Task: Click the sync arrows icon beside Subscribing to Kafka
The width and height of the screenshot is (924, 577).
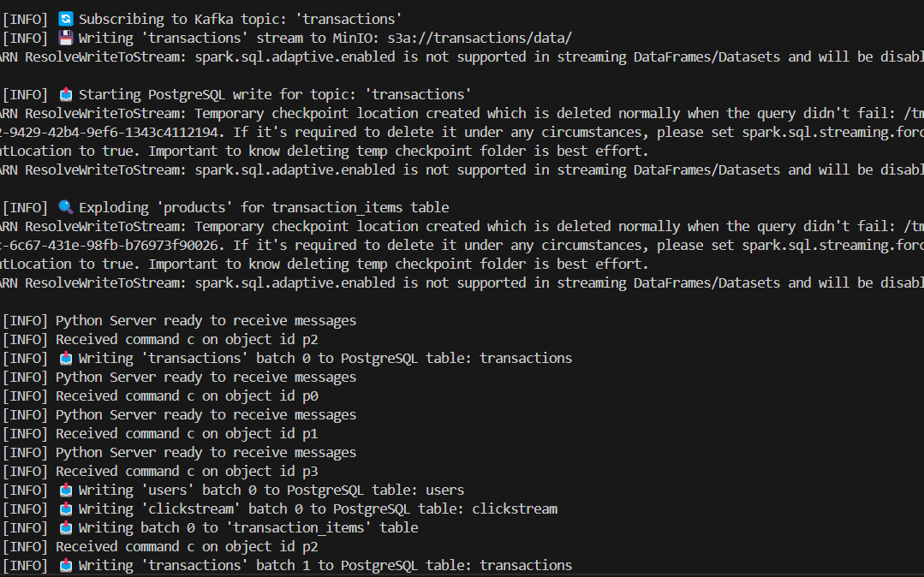Action: 65,19
